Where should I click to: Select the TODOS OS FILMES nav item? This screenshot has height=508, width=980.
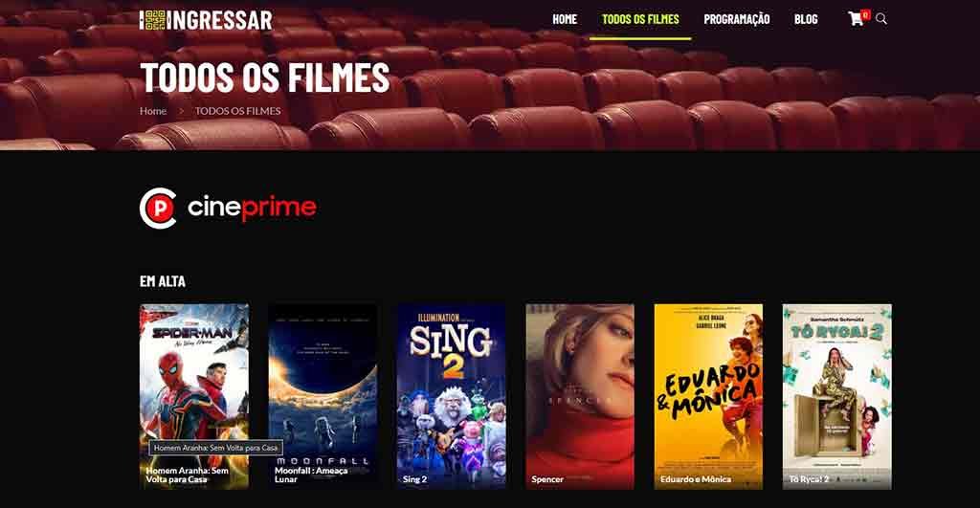[640, 19]
